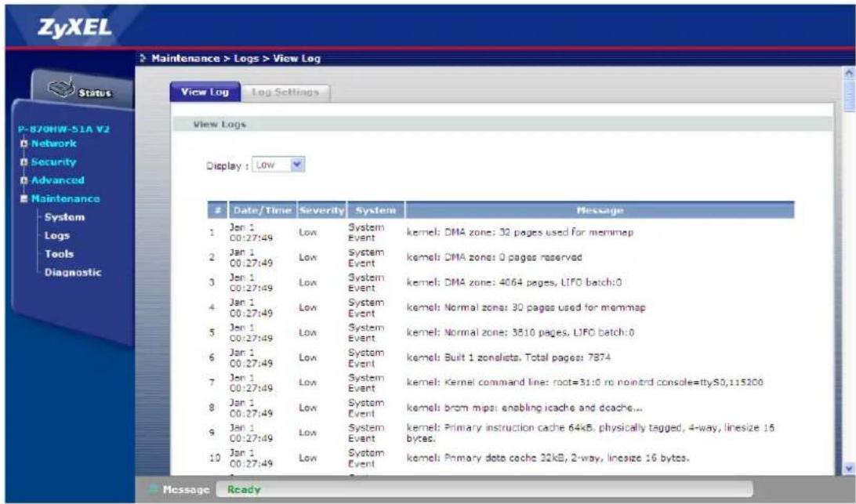The width and height of the screenshot is (856, 504).
Task: Expand the Security menu plus icon
Action: point(24,162)
